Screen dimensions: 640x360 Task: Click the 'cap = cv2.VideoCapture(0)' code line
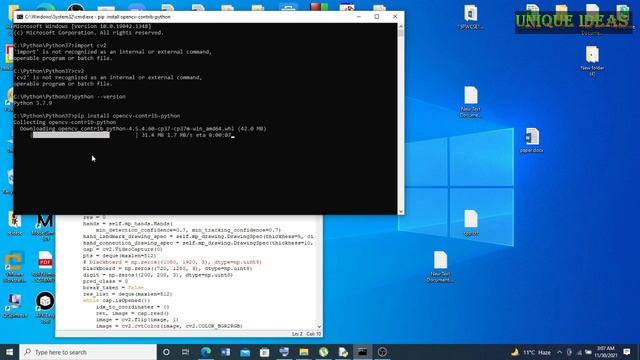coord(122,249)
